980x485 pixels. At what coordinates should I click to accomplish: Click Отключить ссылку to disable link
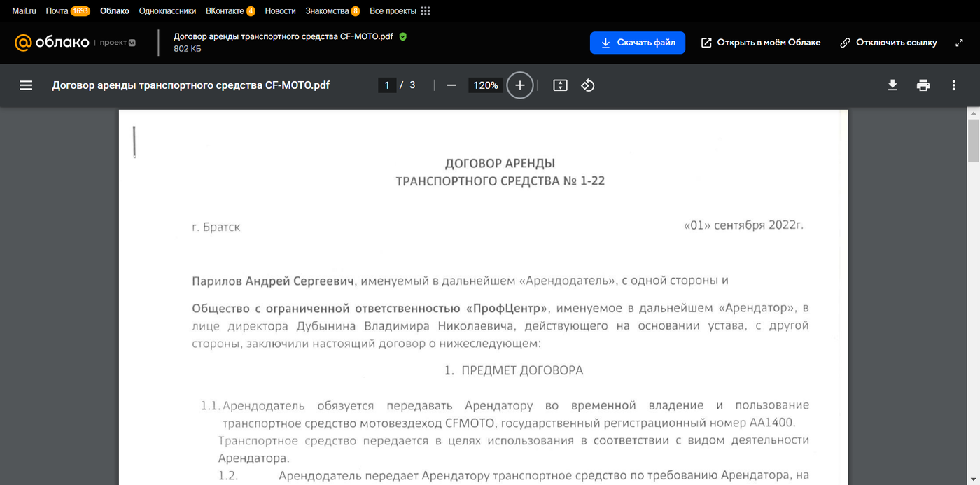(x=888, y=43)
